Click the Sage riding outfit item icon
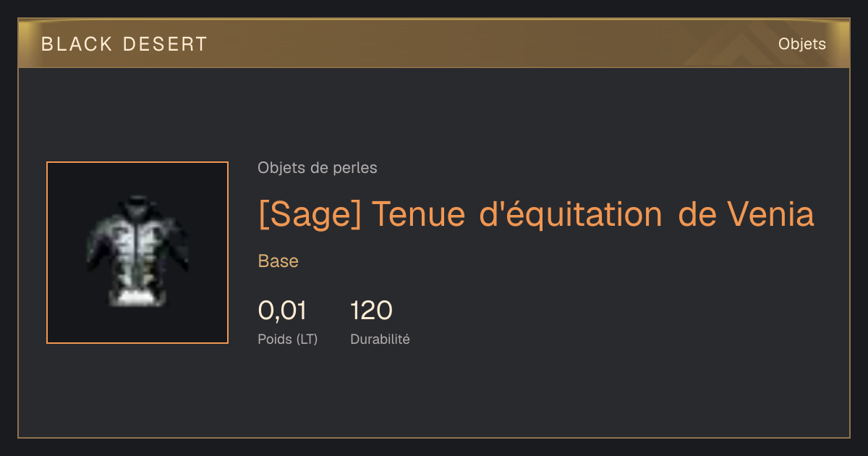This screenshot has height=456, width=868. point(137,253)
